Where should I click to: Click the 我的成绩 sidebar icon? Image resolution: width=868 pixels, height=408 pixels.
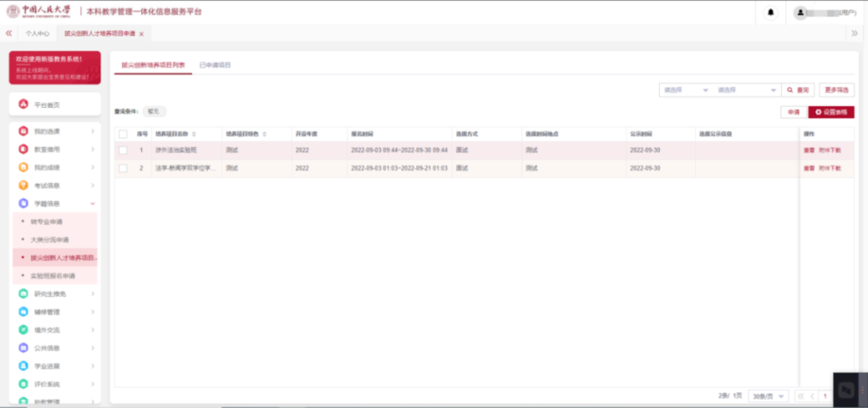pos(23,167)
